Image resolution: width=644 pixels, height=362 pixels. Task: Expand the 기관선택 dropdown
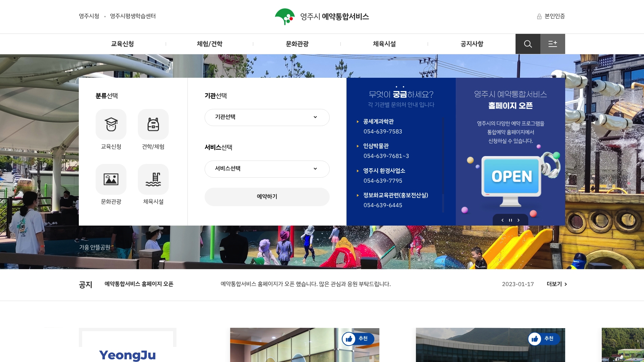point(267,117)
